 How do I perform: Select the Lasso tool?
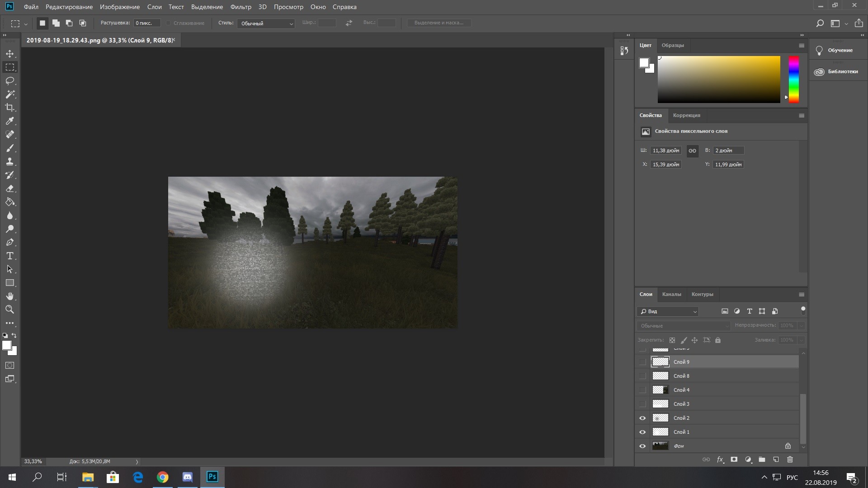[x=10, y=81]
